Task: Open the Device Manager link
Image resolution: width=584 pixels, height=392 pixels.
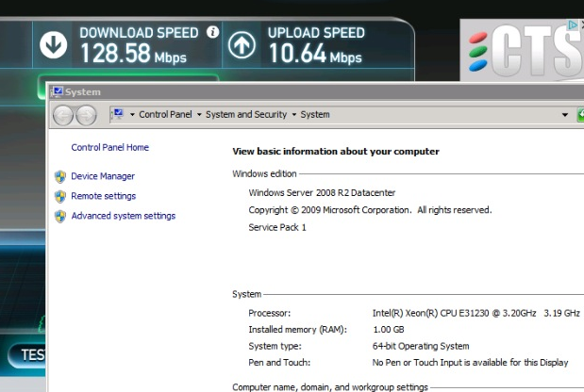Action: [103, 176]
